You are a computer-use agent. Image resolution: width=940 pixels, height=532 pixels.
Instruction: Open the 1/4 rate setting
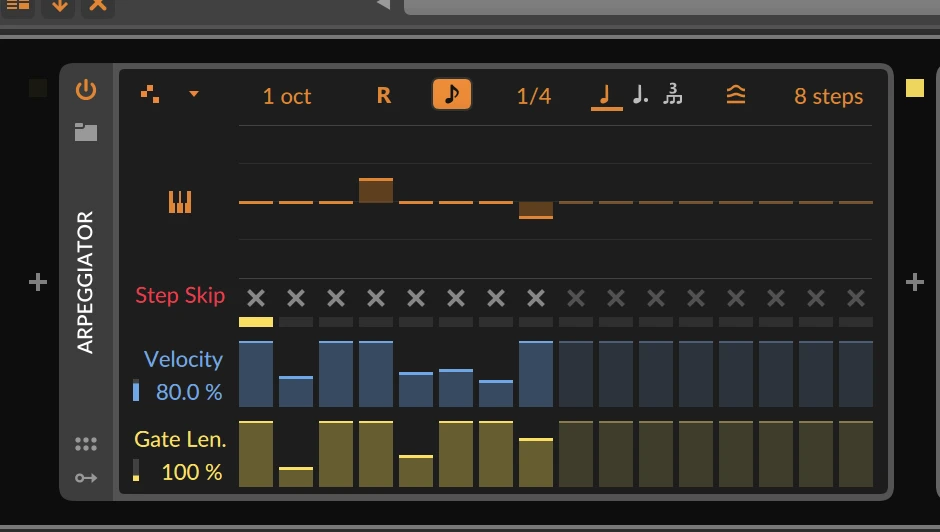tap(533, 96)
